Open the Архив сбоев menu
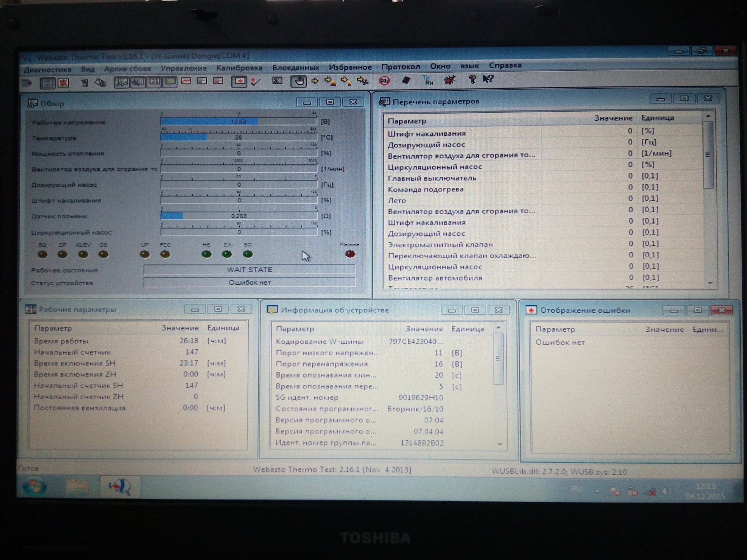The height and width of the screenshot is (560, 747). coord(127,69)
